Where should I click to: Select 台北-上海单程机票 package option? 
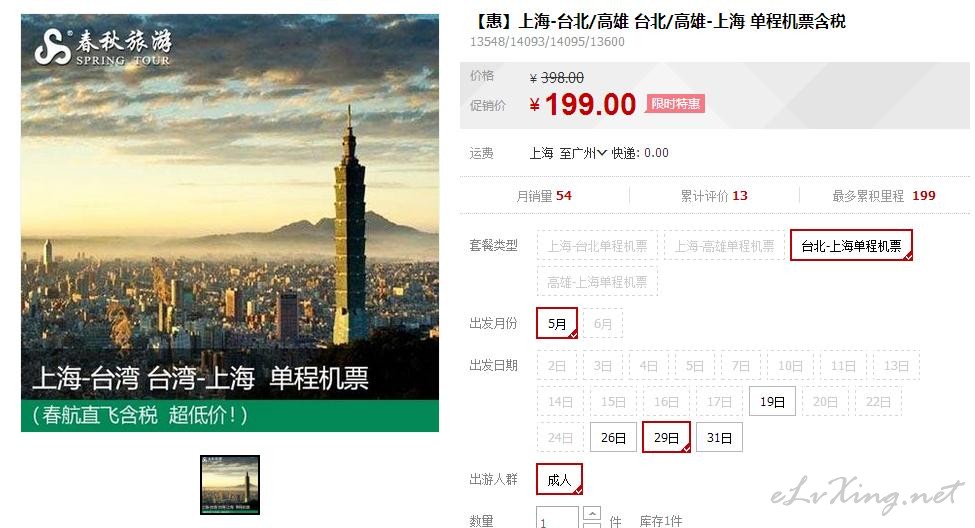[851, 246]
